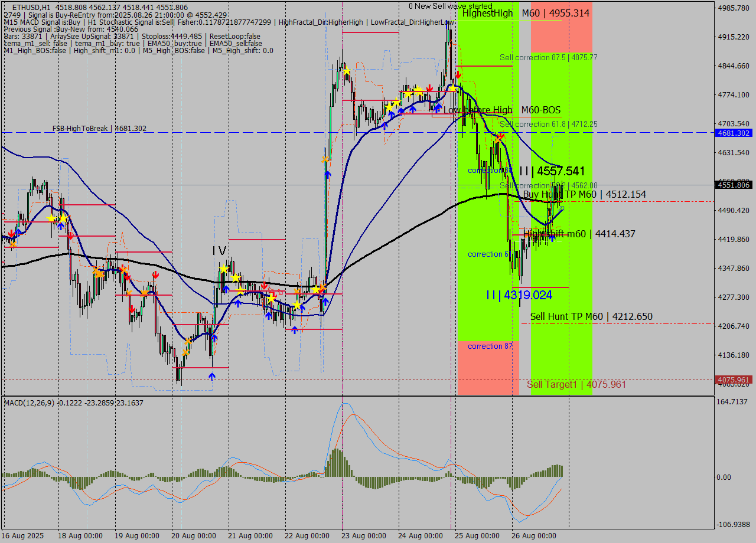The width and height of the screenshot is (756, 543).
Task: Click the yellow star marker at the 23 Aug peak
Action: pyautogui.click(x=346, y=70)
